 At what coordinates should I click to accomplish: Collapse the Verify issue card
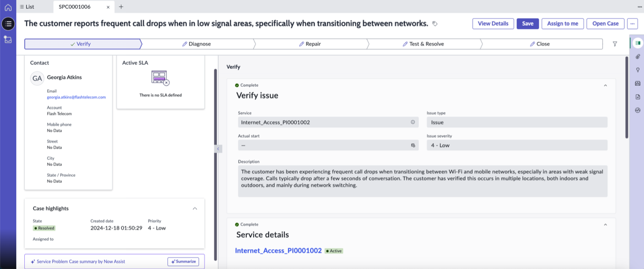point(605,85)
